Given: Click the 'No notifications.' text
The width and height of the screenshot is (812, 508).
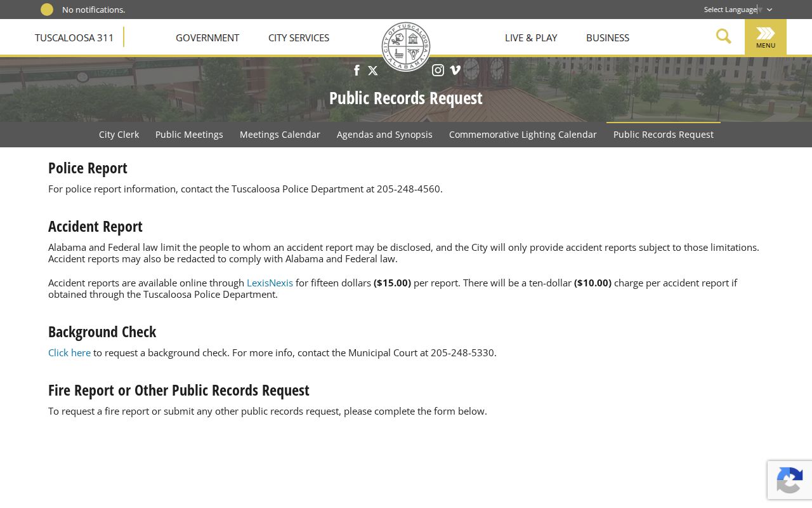Looking at the screenshot, I should 93,10.
